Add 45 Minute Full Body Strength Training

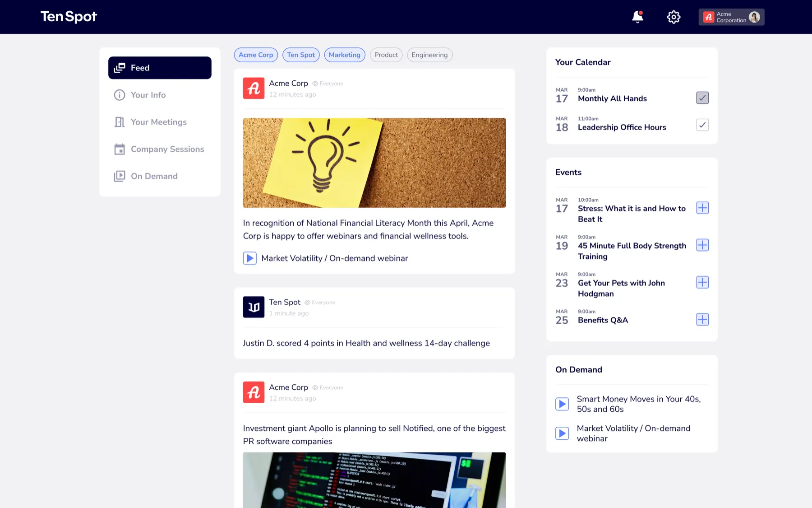pyautogui.click(x=702, y=245)
